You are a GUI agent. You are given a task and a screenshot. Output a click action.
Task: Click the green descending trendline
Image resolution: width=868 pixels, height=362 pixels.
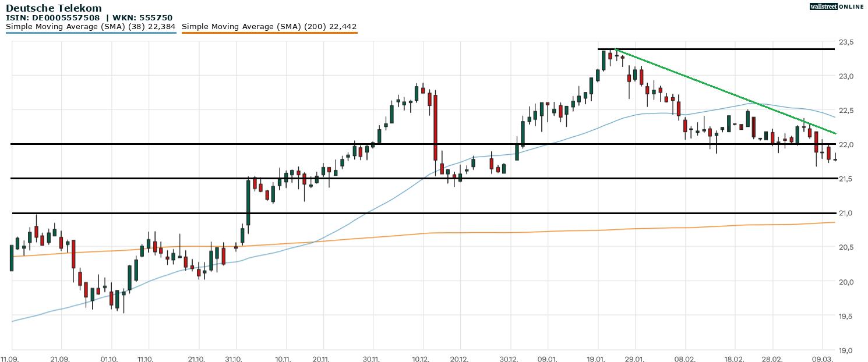click(x=722, y=92)
